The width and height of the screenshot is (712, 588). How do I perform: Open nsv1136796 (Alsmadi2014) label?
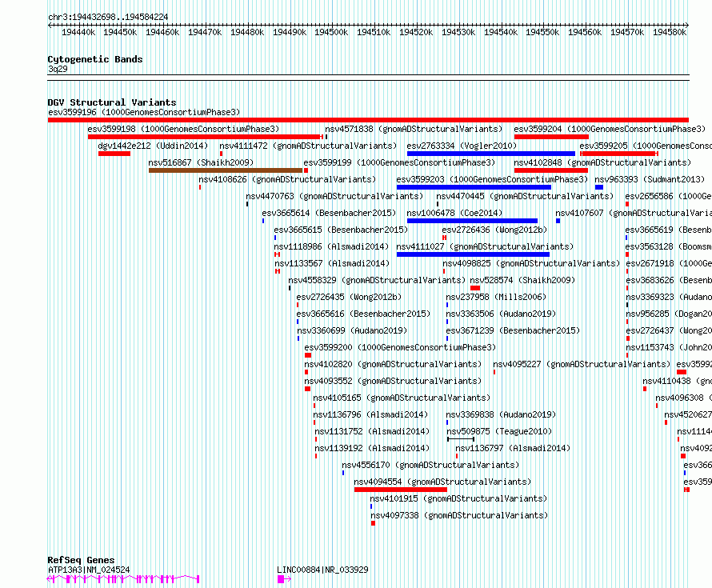(x=370, y=414)
